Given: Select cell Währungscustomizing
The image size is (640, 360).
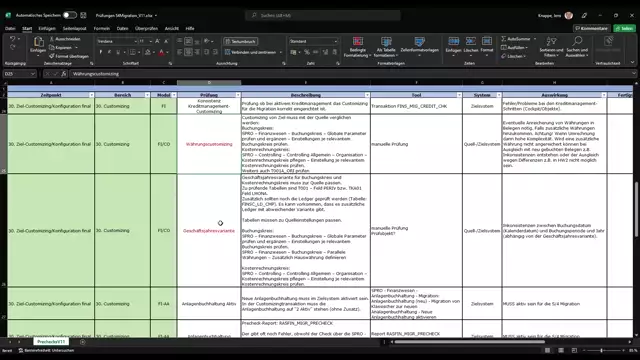Looking at the screenshot, I should tap(209, 144).
